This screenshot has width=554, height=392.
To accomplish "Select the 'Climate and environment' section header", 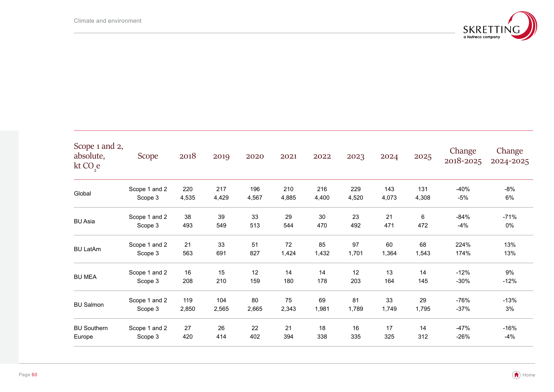I will click(108, 21).
